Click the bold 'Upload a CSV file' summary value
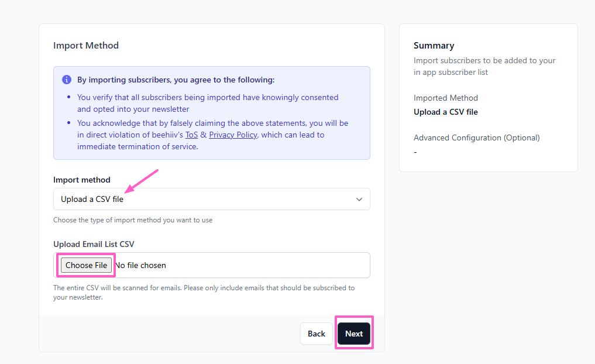The width and height of the screenshot is (595, 364). click(445, 112)
